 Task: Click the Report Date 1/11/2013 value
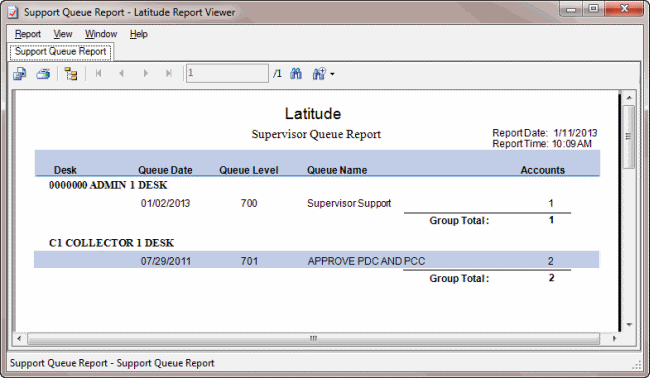(575, 133)
